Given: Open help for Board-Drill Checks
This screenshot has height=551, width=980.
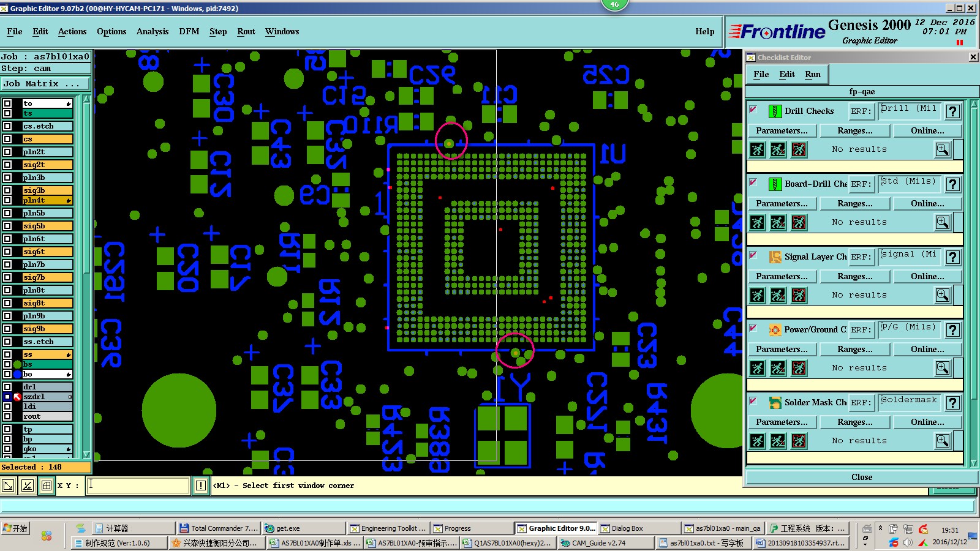Looking at the screenshot, I should 952,184.
